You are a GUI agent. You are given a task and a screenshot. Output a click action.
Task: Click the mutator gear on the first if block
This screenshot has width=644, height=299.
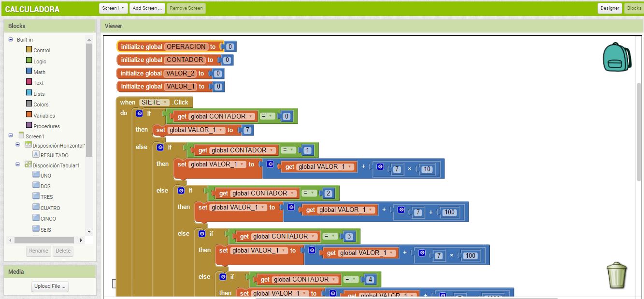140,113
